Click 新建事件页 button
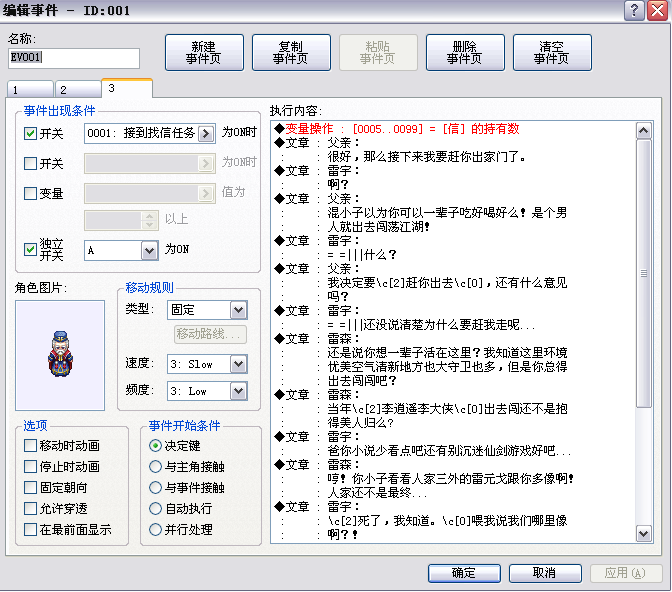The height and width of the screenshot is (592, 672). point(204,53)
